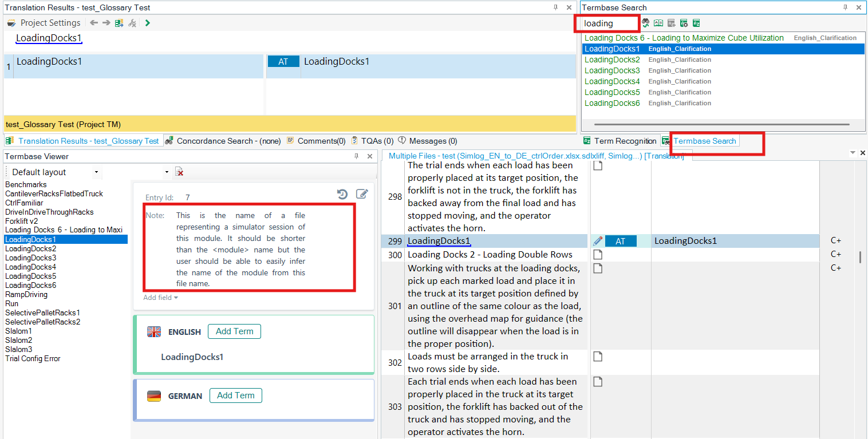
Task: Click the open-book view term details icon
Action: (658, 23)
